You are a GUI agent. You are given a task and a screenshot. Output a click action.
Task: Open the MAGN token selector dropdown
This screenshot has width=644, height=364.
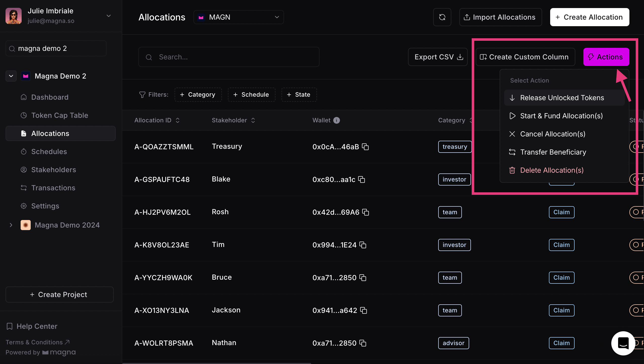click(238, 17)
